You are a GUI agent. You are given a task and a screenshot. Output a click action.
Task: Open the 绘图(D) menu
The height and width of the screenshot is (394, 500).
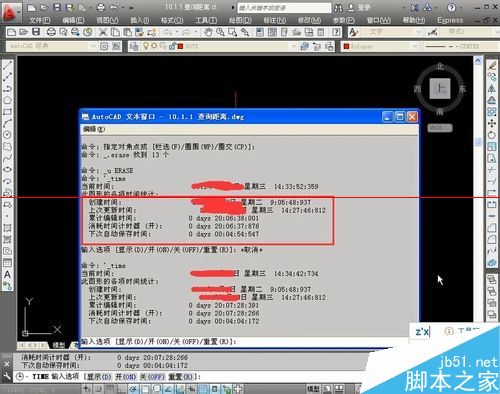(x=240, y=20)
